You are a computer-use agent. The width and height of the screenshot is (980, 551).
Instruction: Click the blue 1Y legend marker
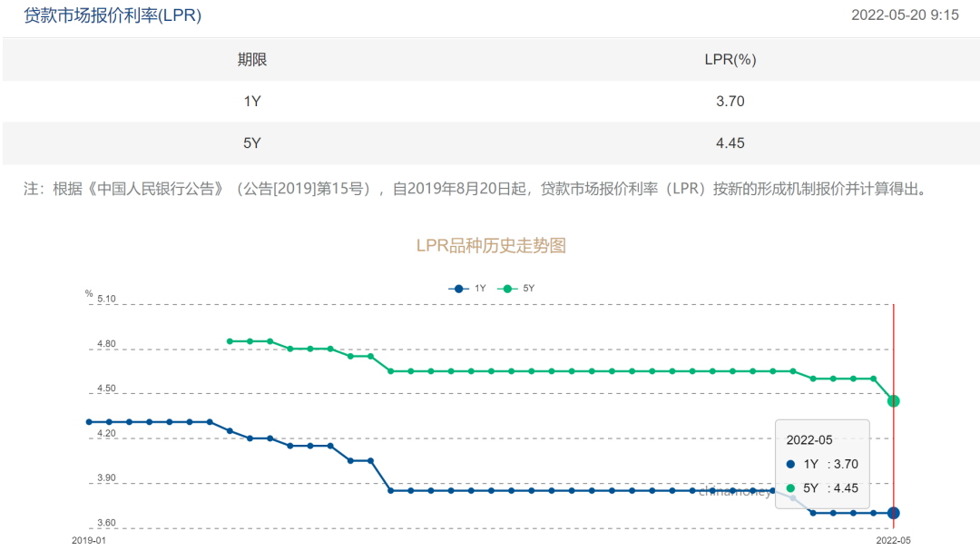pyautogui.click(x=458, y=288)
